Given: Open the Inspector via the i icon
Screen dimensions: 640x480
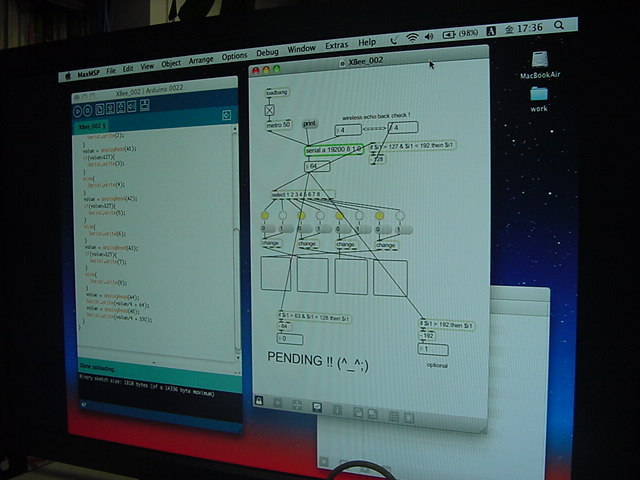Looking at the screenshot, I should coord(337,410).
